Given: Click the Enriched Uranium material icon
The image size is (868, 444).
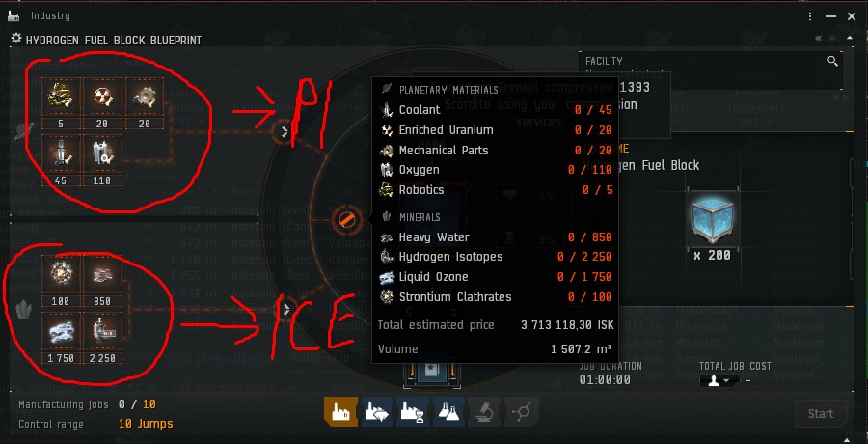Looking at the screenshot, I should pos(102,97).
